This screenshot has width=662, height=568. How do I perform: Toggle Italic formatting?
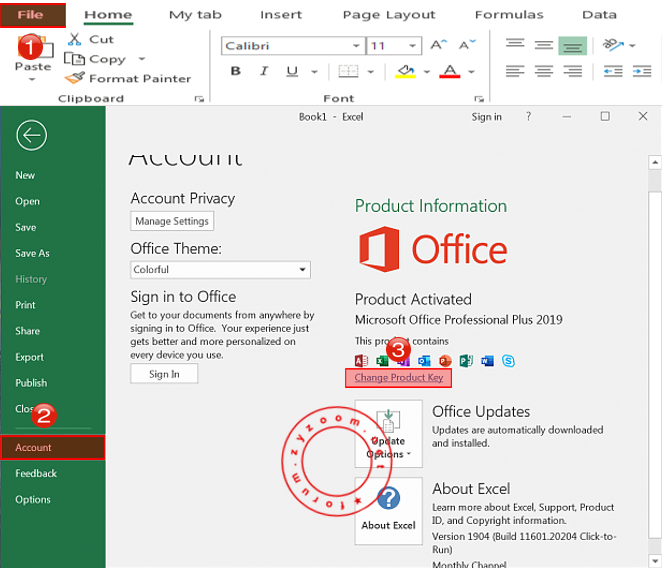click(264, 71)
